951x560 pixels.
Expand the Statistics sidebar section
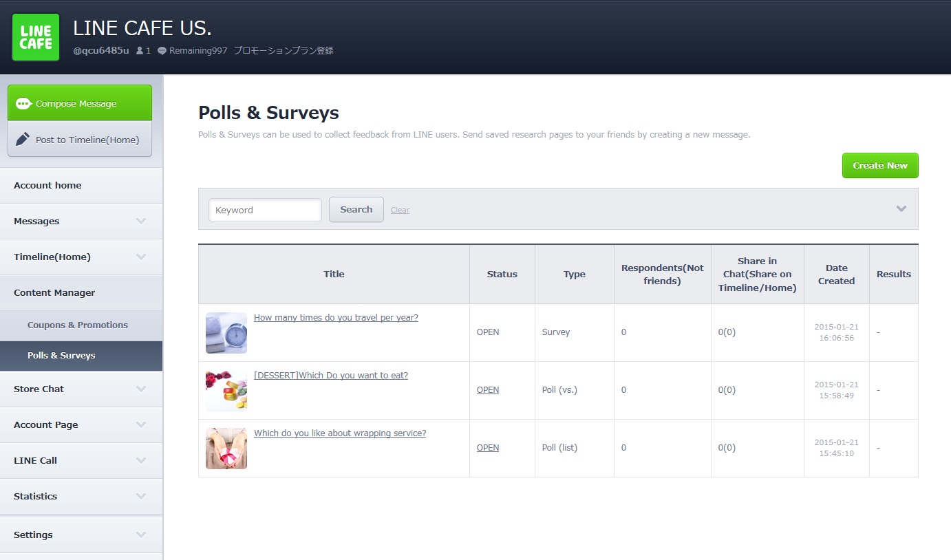[141, 496]
